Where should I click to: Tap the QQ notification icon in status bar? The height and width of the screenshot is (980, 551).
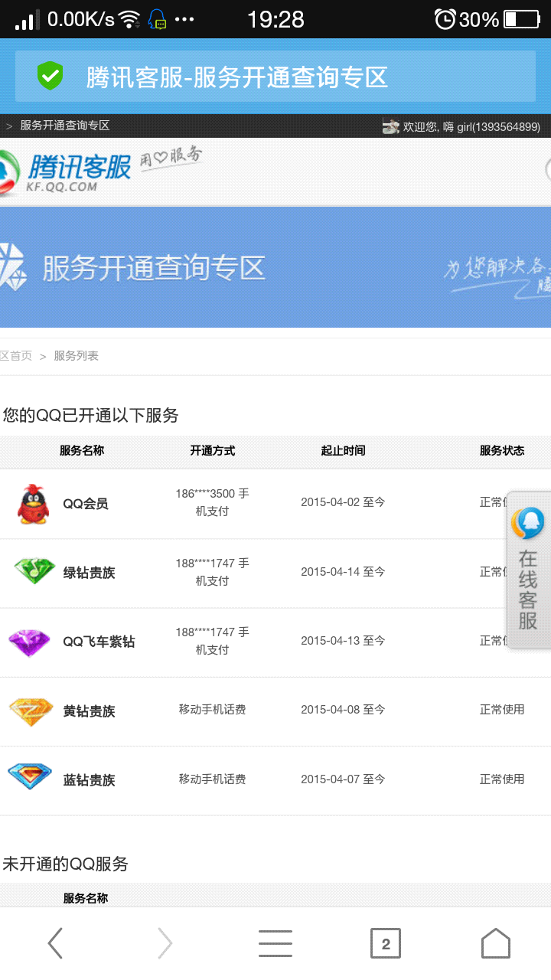tap(158, 19)
